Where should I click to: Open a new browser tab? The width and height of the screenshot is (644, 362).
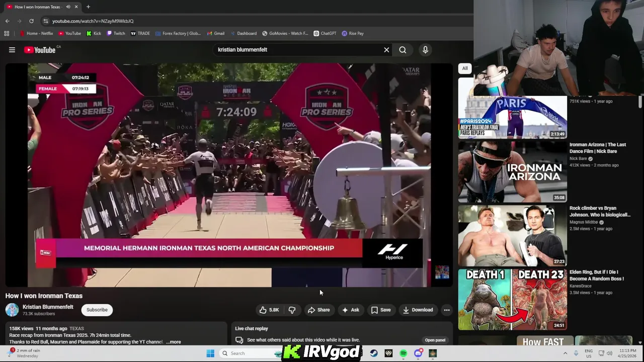pos(88,7)
